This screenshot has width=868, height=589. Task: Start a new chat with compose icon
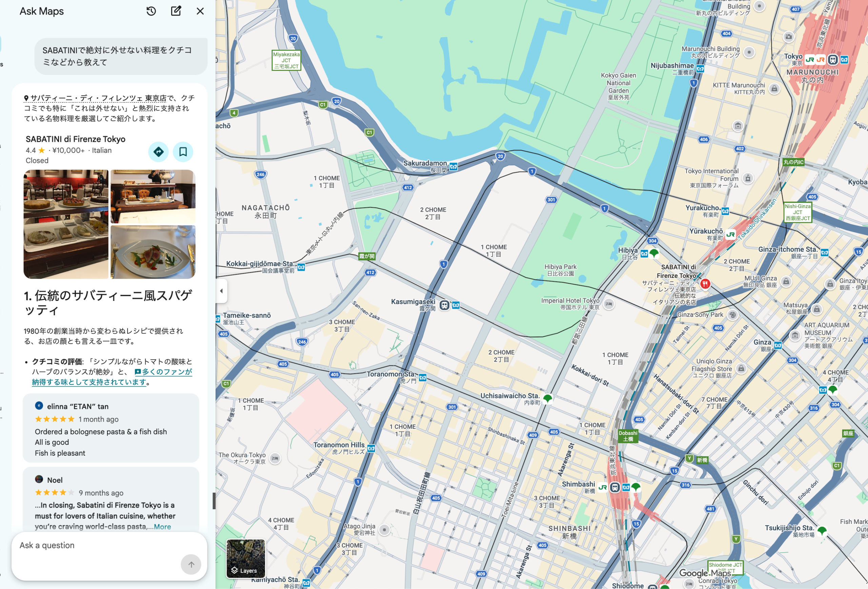point(176,11)
